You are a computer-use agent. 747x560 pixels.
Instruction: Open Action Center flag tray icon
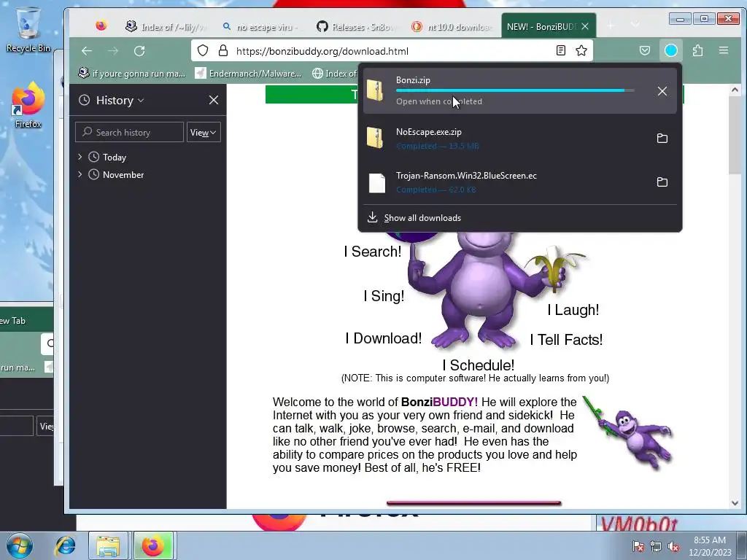click(x=638, y=546)
